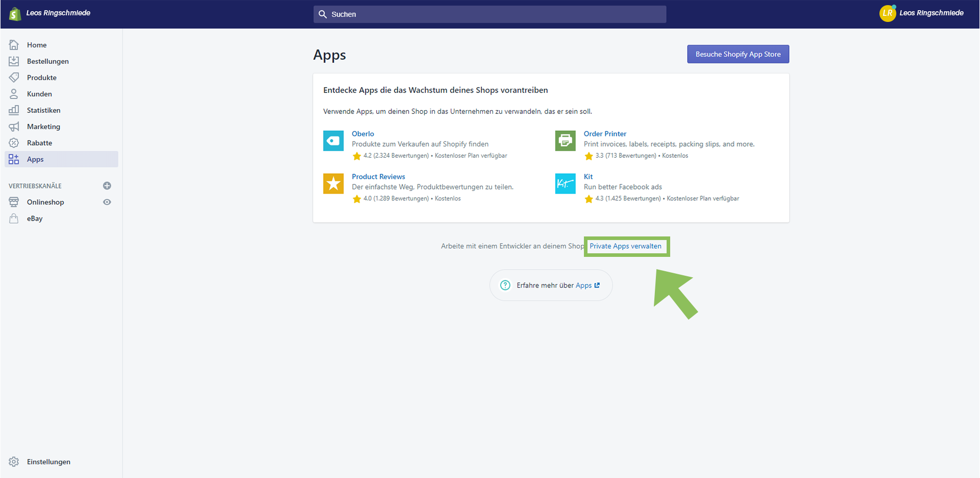Viewport: 980px width, 478px height.
Task: Click the Product Reviews star app icon
Action: pos(333,184)
